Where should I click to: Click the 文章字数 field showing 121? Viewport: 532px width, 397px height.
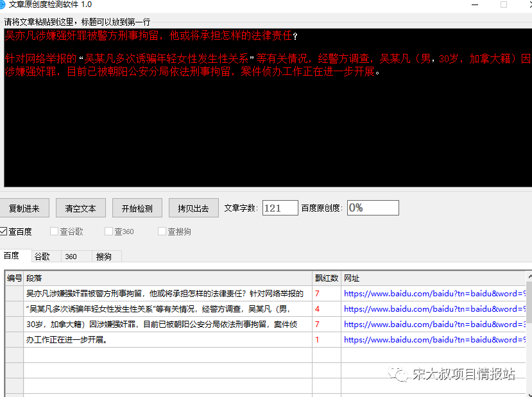(280, 208)
